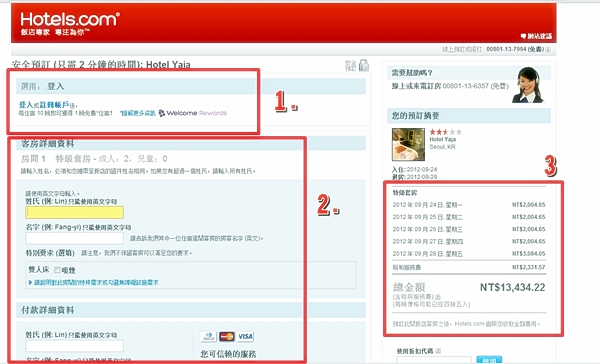Click the 2012年09月24日 price row

tap(469, 205)
